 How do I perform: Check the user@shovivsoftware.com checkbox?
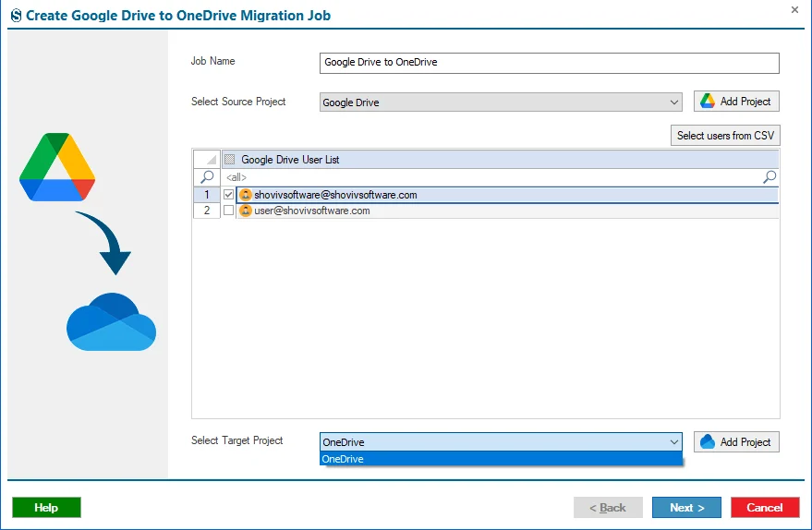point(228,211)
